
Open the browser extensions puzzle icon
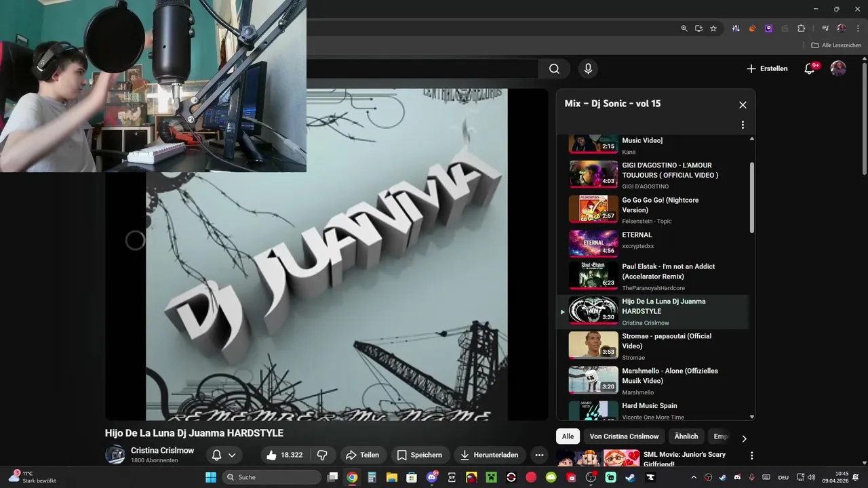(x=801, y=28)
